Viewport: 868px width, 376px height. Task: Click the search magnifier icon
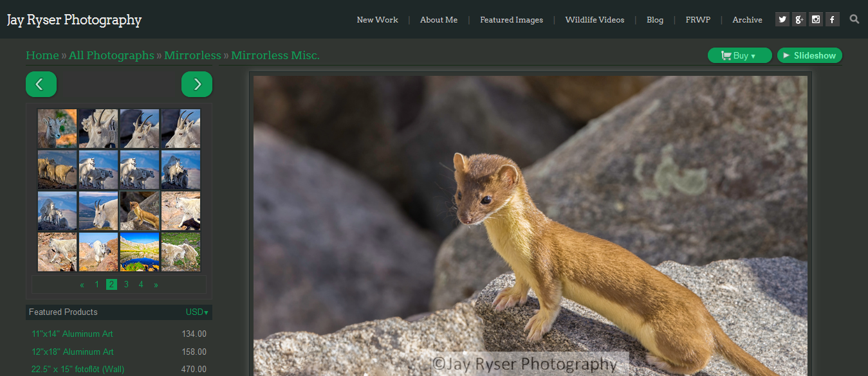[854, 19]
